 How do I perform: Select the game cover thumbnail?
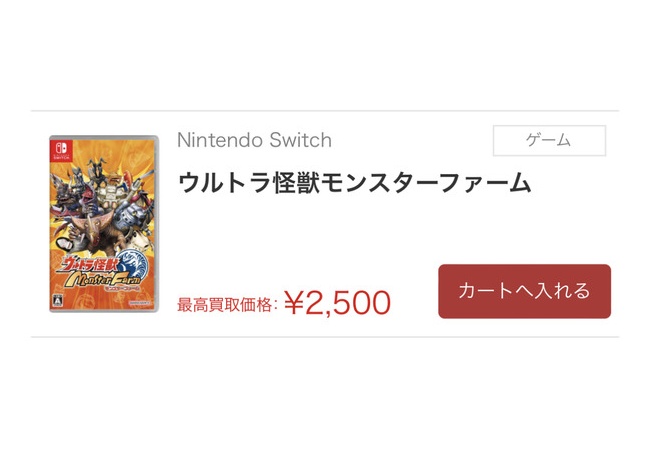tap(104, 224)
